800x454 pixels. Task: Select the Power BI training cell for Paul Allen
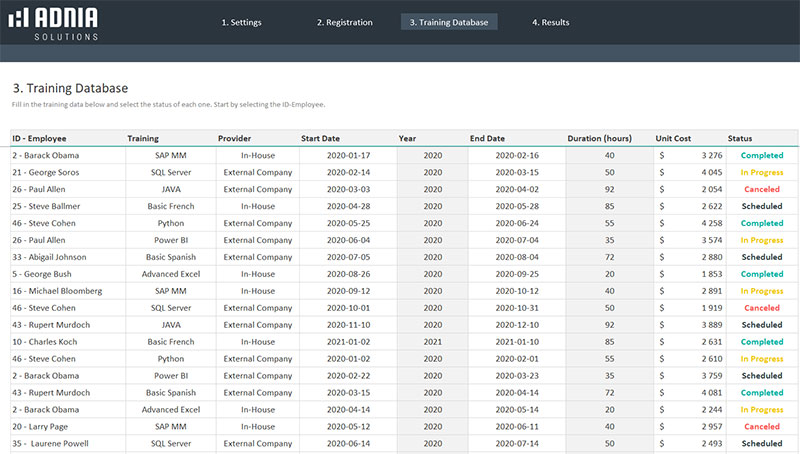[171, 240]
